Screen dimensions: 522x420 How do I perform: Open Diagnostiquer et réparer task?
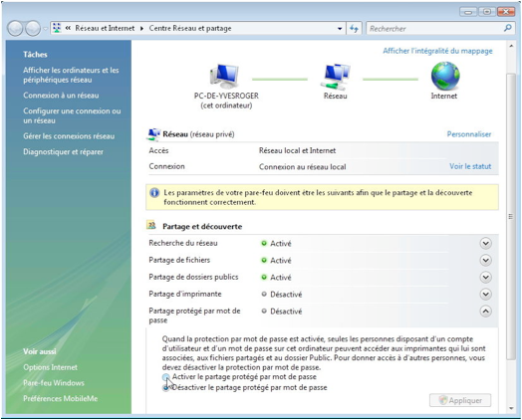point(63,152)
